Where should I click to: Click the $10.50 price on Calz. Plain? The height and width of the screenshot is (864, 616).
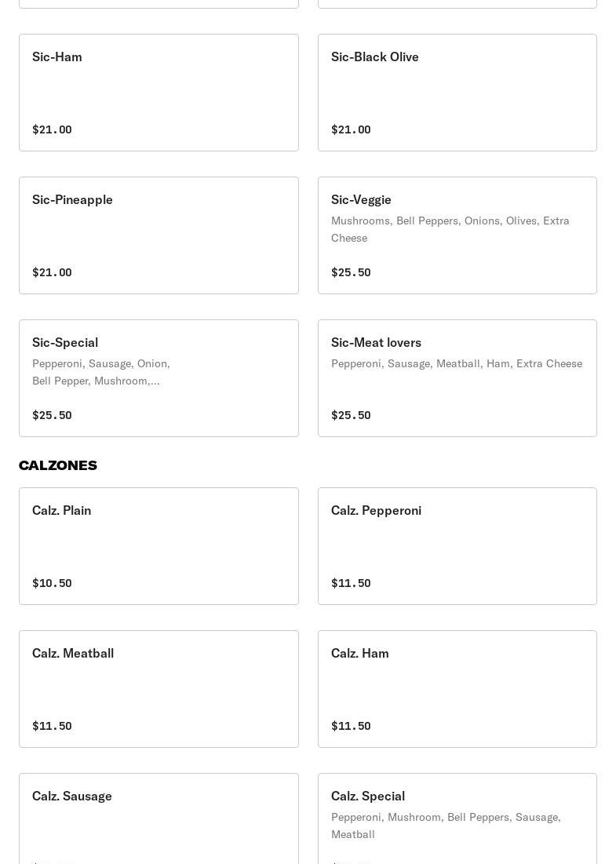(52, 583)
